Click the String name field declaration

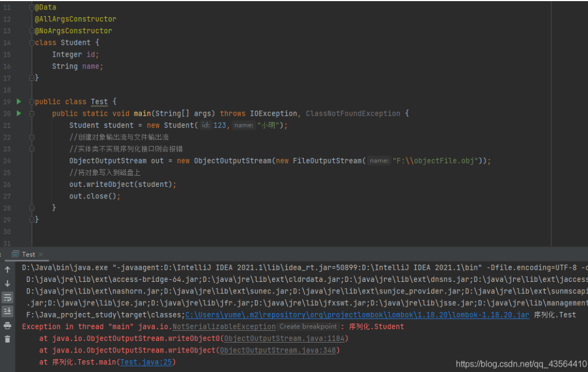77,66
